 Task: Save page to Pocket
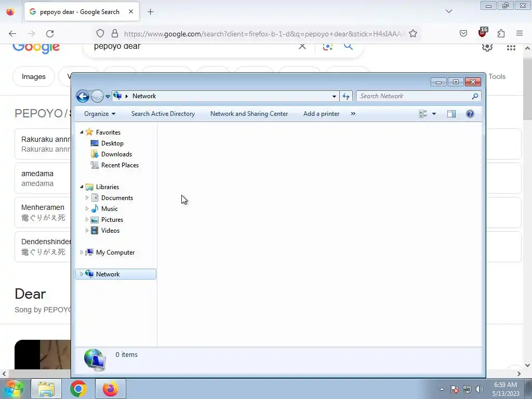tap(463, 33)
